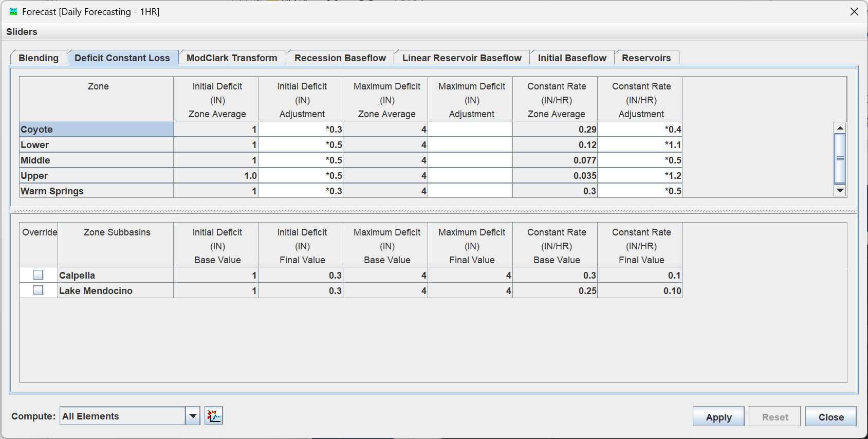
Task: Click the Apply button
Action: 718,417
